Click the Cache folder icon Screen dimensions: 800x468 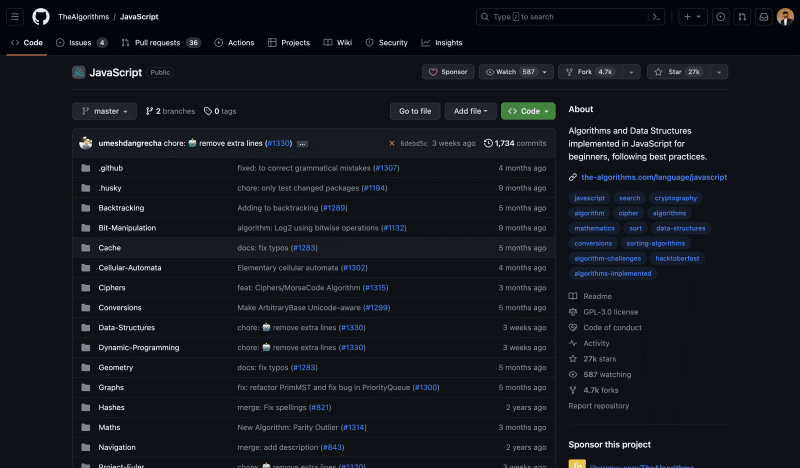(x=86, y=248)
